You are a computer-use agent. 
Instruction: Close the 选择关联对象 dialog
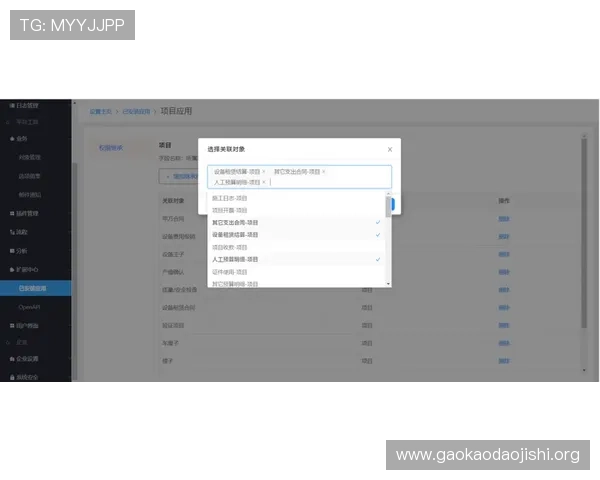(x=390, y=149)
